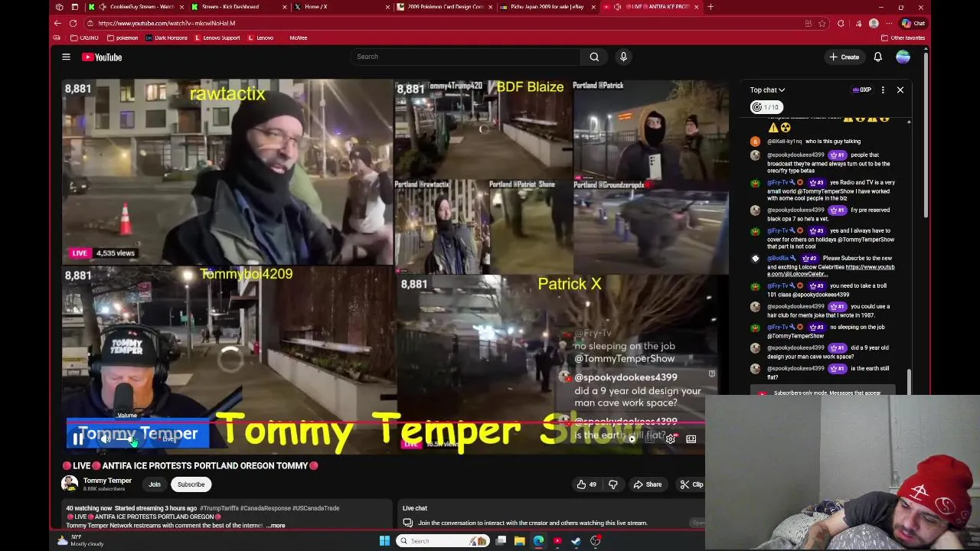980x551 pixels.
Task: Open the pokemon bookmark folder
Action: (122, 37)
